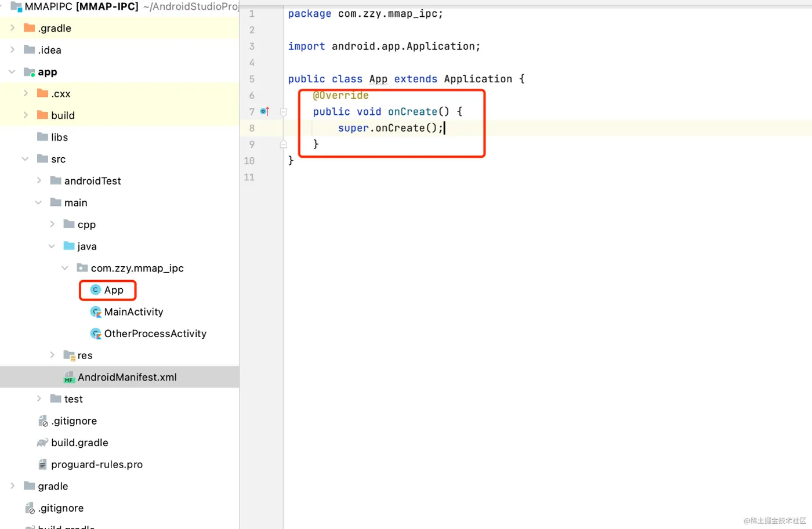This screenshot has height=529, width=812.
Task: Click line number 5 in the gutter
Action: (252, 79)
